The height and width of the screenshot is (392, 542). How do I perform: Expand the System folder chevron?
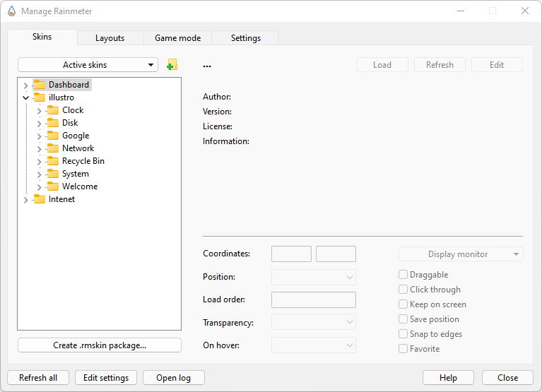point(39,174)
